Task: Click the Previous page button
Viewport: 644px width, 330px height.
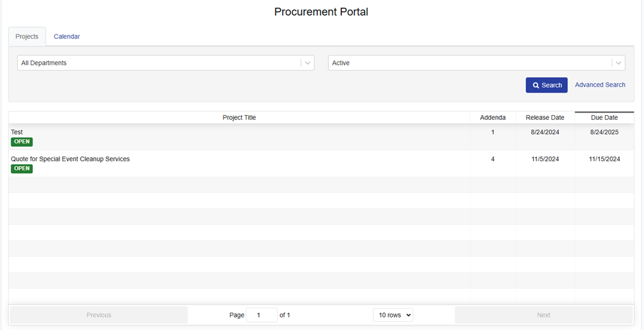Action: point(98,315)
